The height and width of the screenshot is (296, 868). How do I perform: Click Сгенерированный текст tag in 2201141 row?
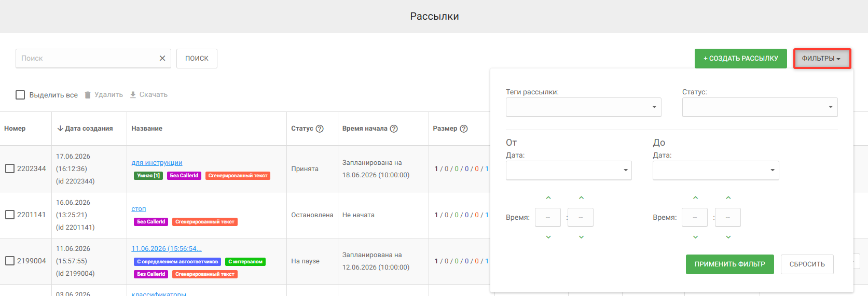tap(205, 222)
